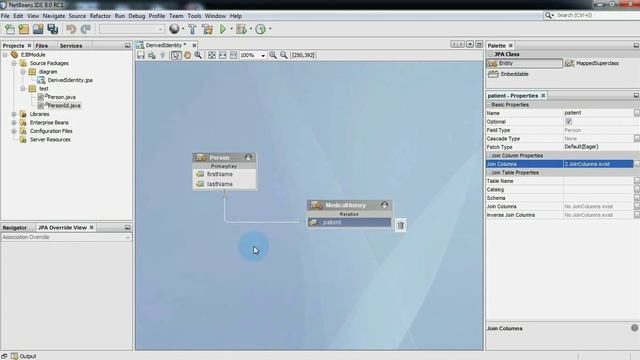Click the ellipsis button for Name property

[637, 113]
